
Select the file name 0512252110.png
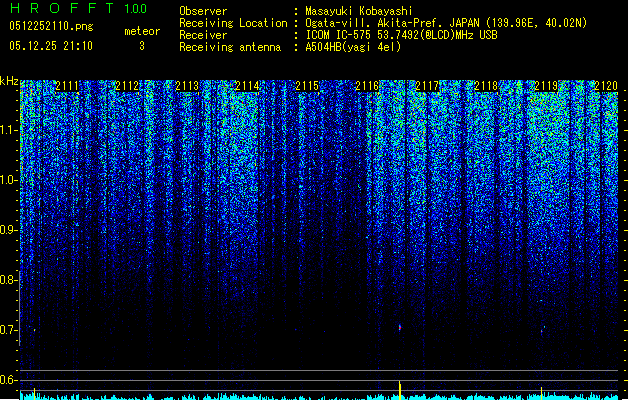point(51,26)
